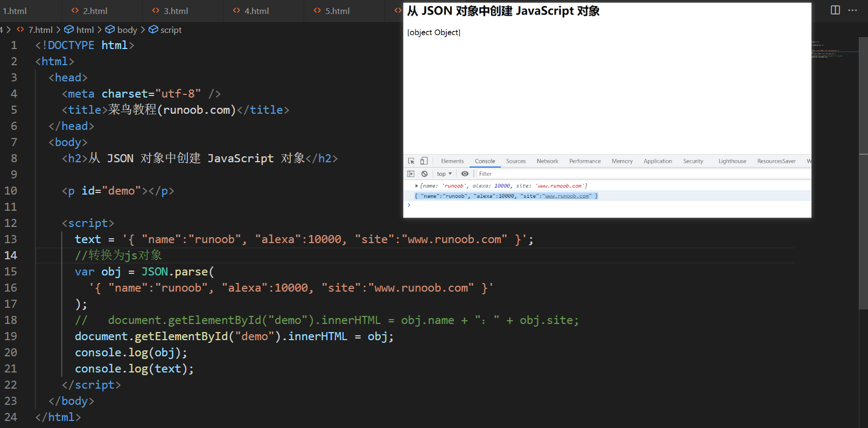Screen dimensions: 868x428
Task: Click the 5.html tab file icon
Action: (317, 11)
